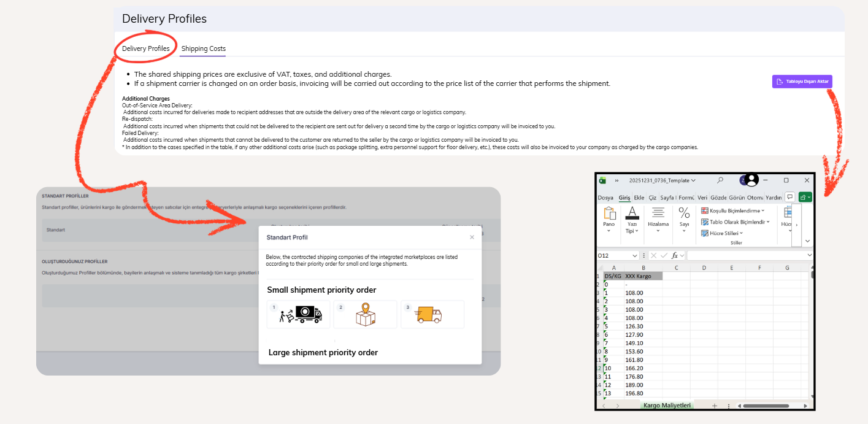Click the Excel search magnifier icon
The height and width of the screenshot is (424, 868).
(x=720, y=180)
